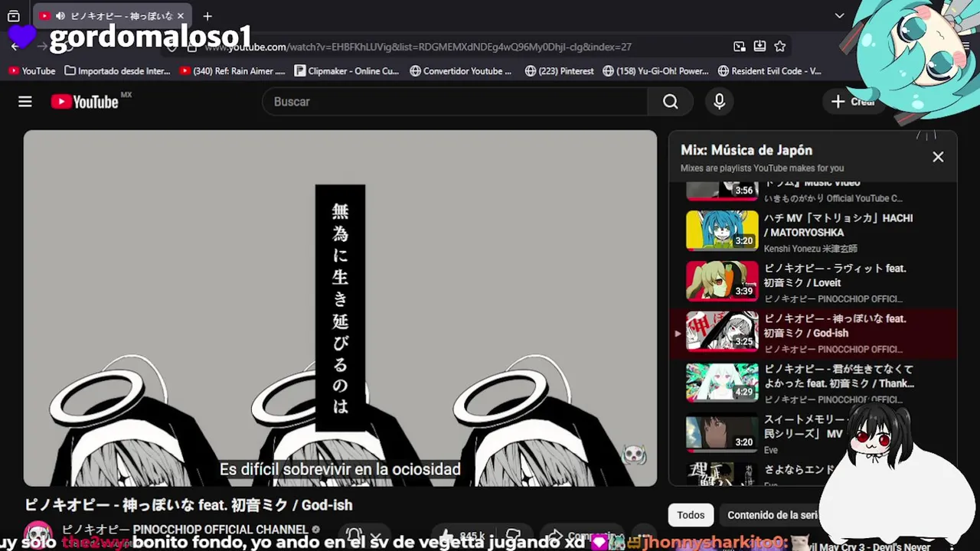Click the "ラヴィット feat. 初音ミク / Loveit" title text

[835, 275]
